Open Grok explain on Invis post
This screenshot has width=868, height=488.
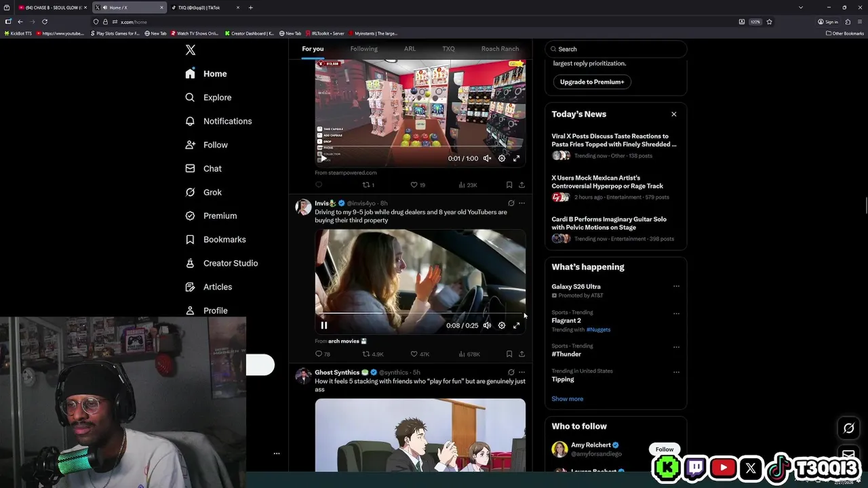pyautogui.click(x=511, y=203)
